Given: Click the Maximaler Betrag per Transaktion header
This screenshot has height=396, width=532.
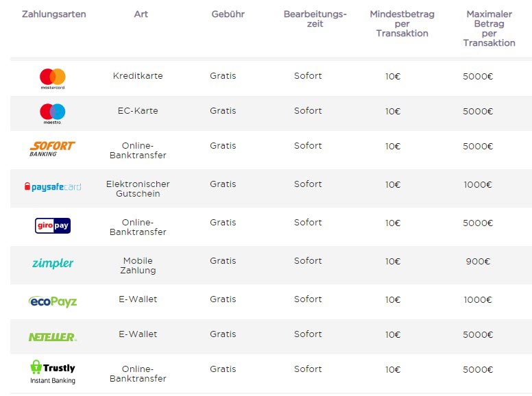Looking at the screenshot, I should click(x=489, y=28).
